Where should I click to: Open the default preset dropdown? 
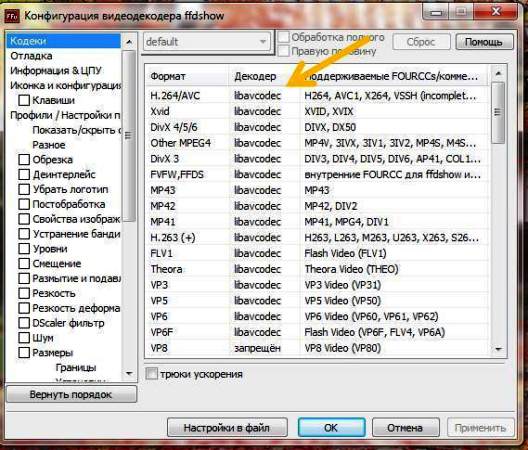pos(206,42)
